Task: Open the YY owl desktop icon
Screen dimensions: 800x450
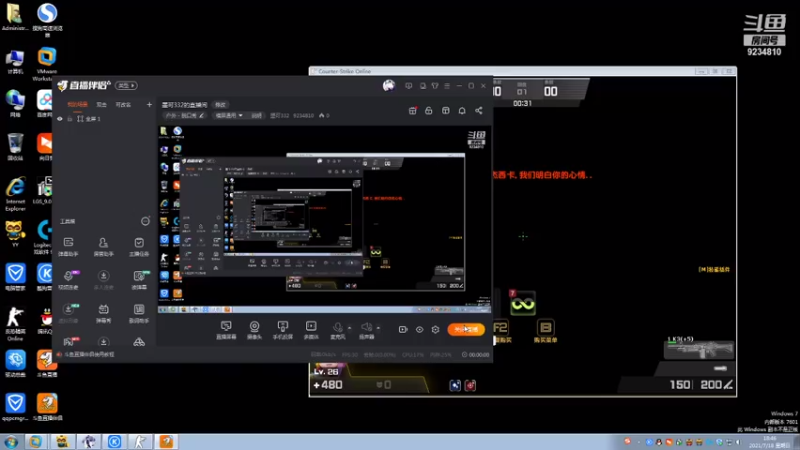Action: click(x=15, y=234)
